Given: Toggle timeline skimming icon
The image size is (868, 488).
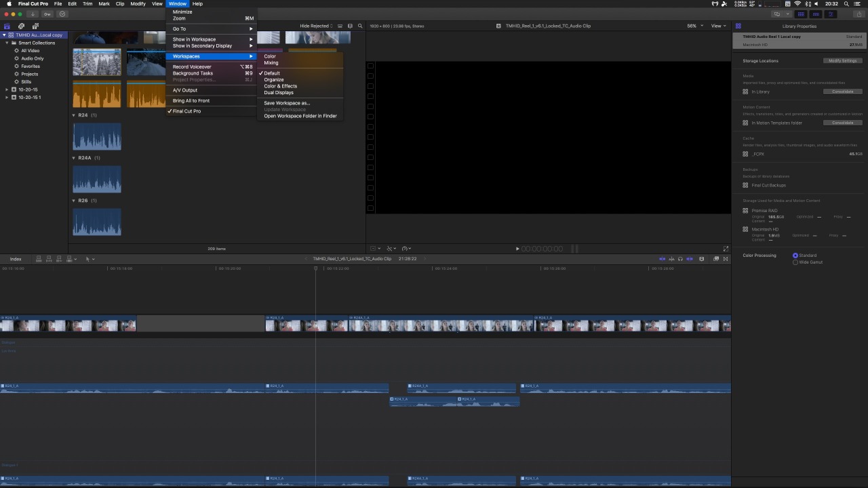Looking at the screenshot, I should click(x=663, y=259).
